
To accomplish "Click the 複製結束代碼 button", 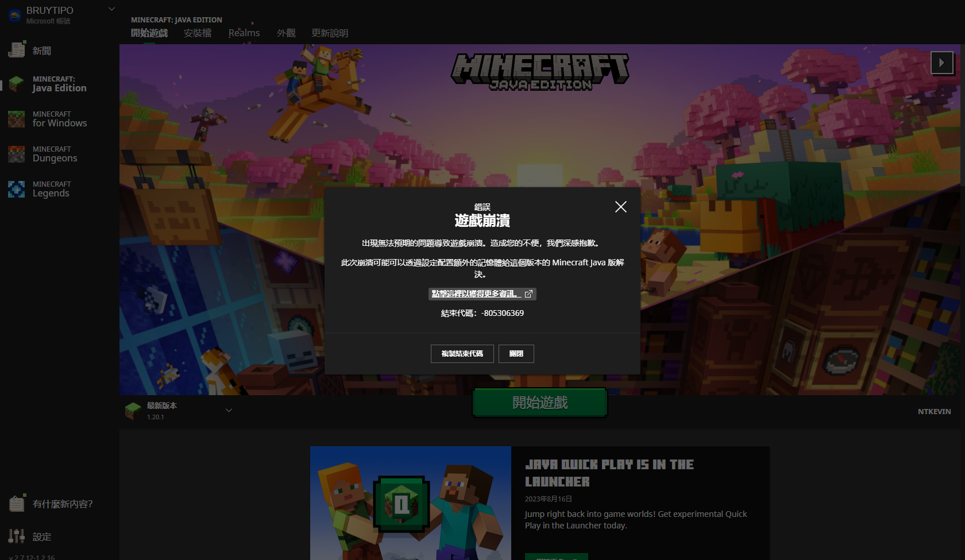I will [462, 354].
